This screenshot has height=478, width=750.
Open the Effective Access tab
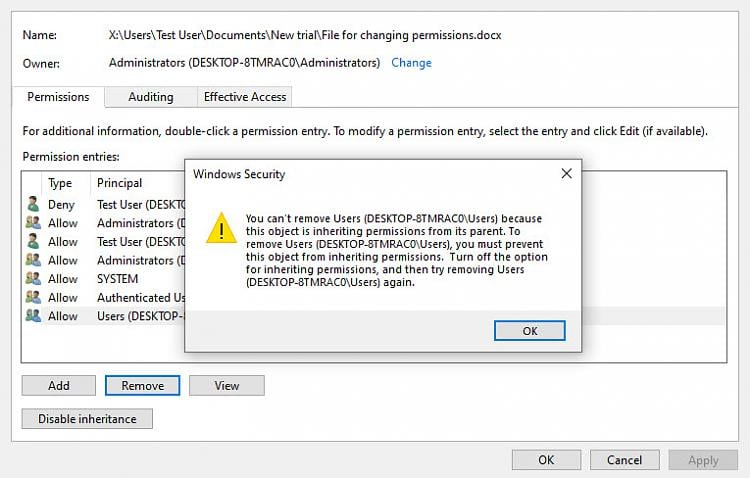(245, 97)
